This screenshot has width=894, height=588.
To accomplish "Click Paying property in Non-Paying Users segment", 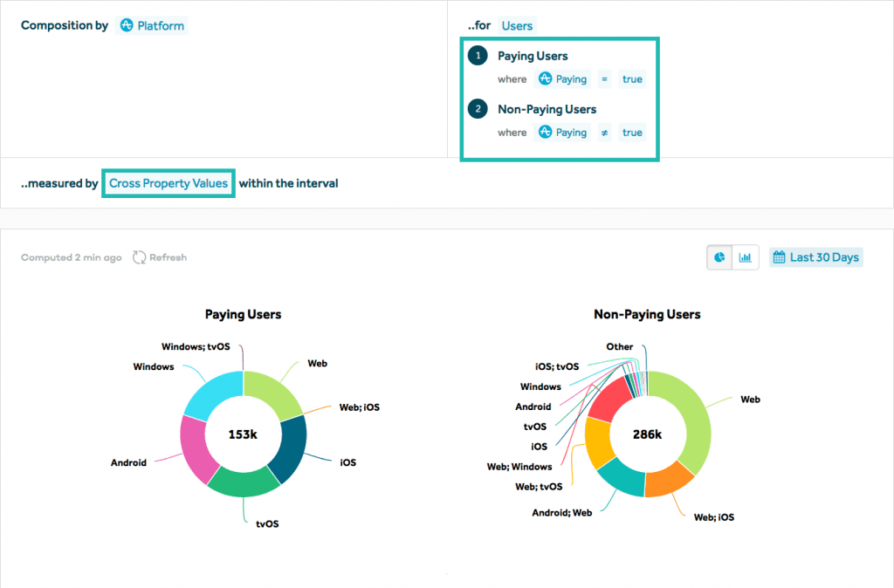I will (x=562, y=133).
